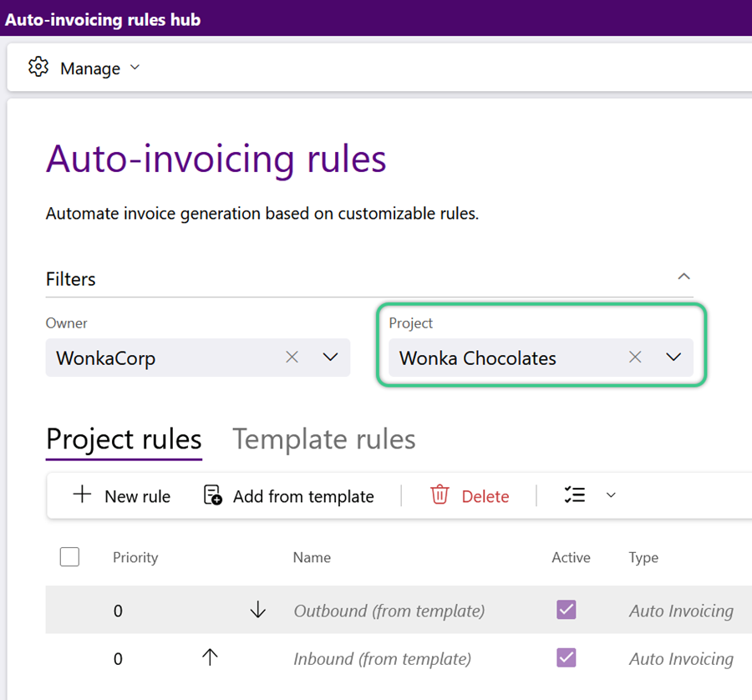Expand the Owner dropdown arrow
Image resolution: width=752 pixels, height=700 pixels.
click(330, 358)
